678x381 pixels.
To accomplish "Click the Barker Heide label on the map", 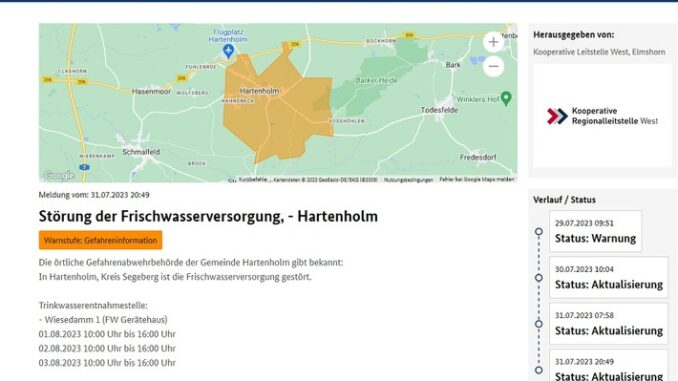I will (x=376, y=80).
